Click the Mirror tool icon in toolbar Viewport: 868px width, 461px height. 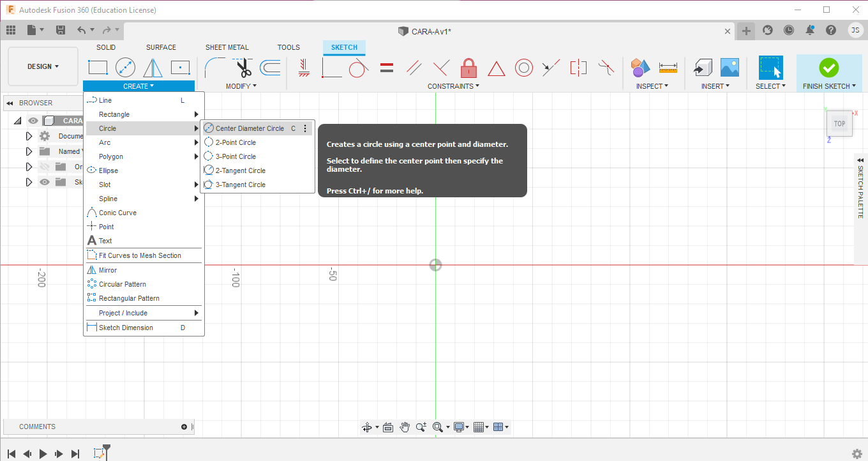click(x=153, y=67)
